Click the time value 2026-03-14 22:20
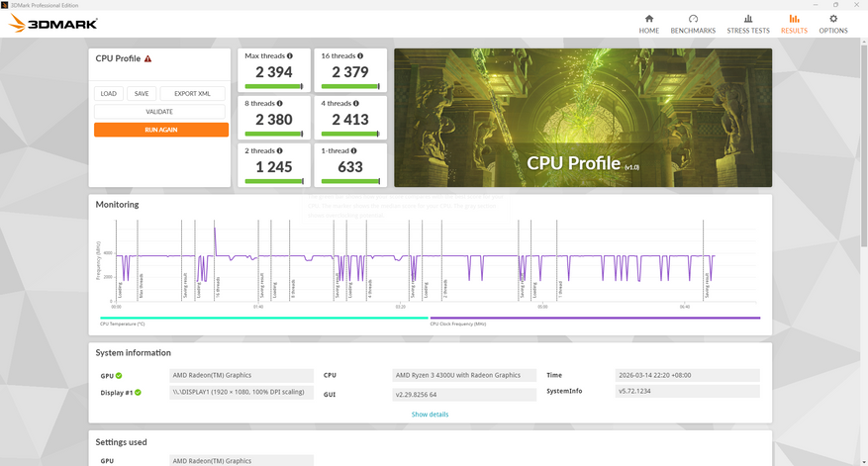Viewport: 868px width, 466px height. (x=688, y=375)
